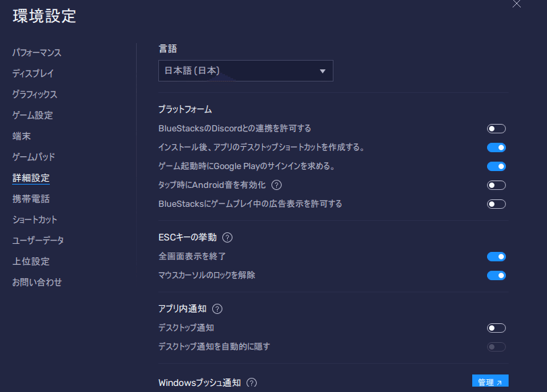Turn off 全画面表示を終了 toggle
Viewport: 547px width, 392px height.
click(496, 257)
